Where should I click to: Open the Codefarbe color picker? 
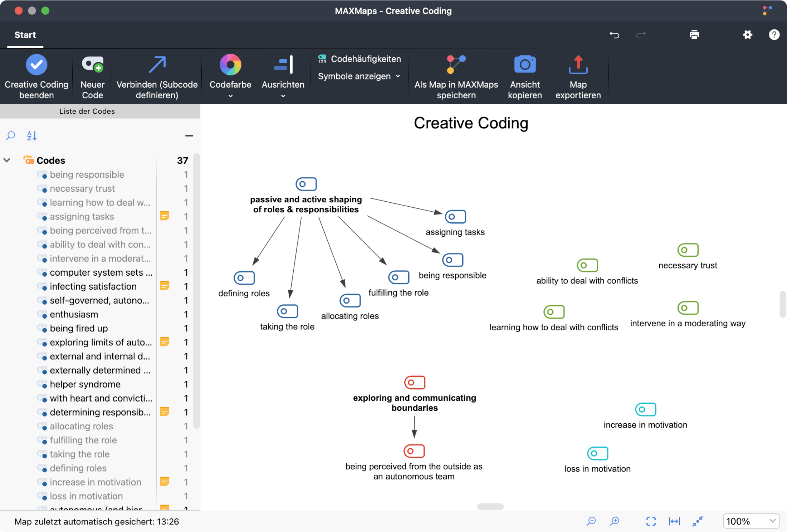230,65
